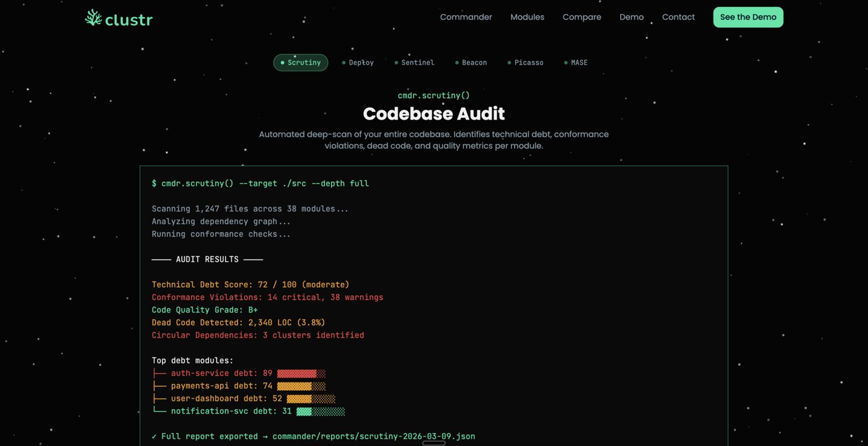Click the notification-svc debt: 31 row
This screenshot has height=446, width=868.
tap(248, 411)
